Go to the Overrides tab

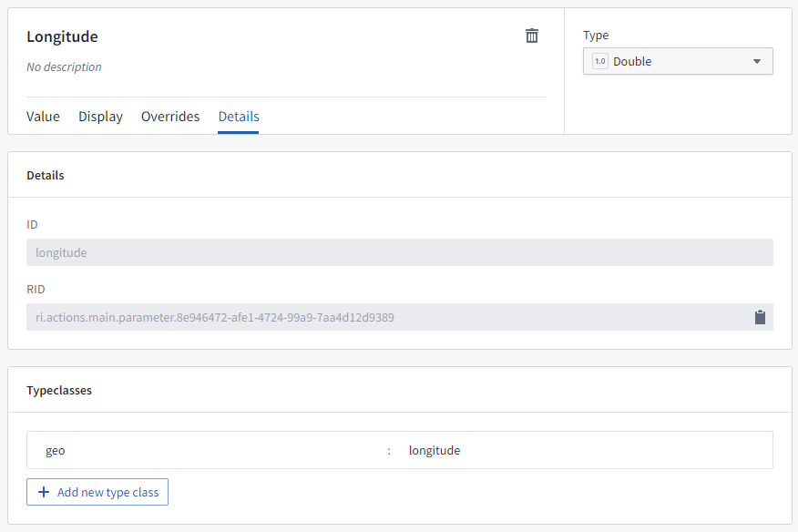pyautogui.click(x=170, y=117)
